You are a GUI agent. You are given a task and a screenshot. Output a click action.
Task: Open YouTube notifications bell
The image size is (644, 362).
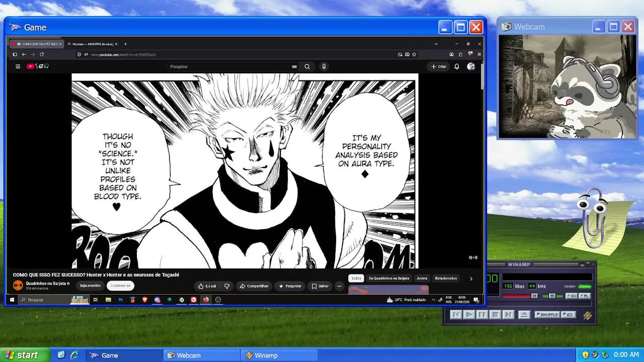457,66
